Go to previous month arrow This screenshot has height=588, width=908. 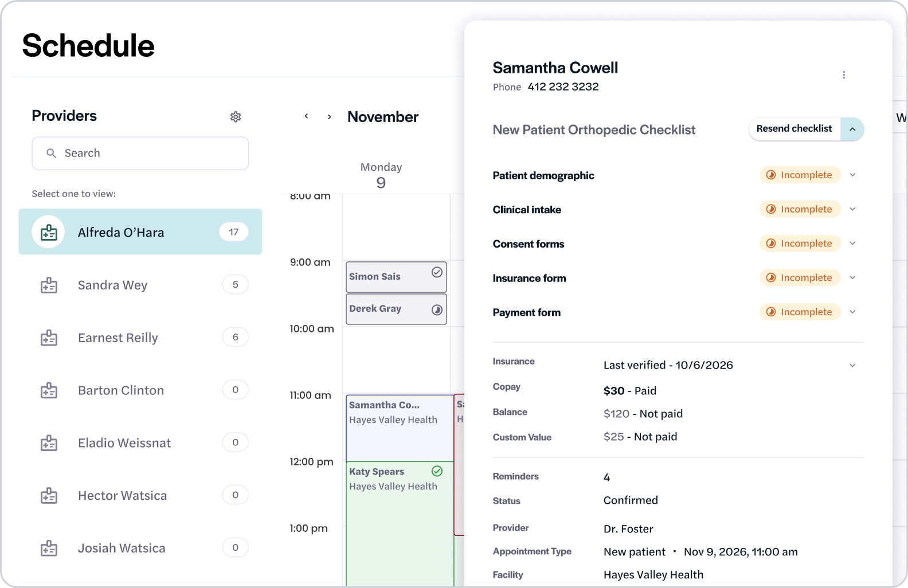tap(307, 116)
